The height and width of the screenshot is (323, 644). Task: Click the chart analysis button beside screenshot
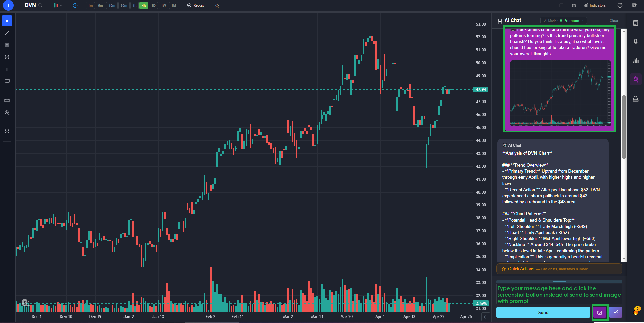(x=616, y=312)
